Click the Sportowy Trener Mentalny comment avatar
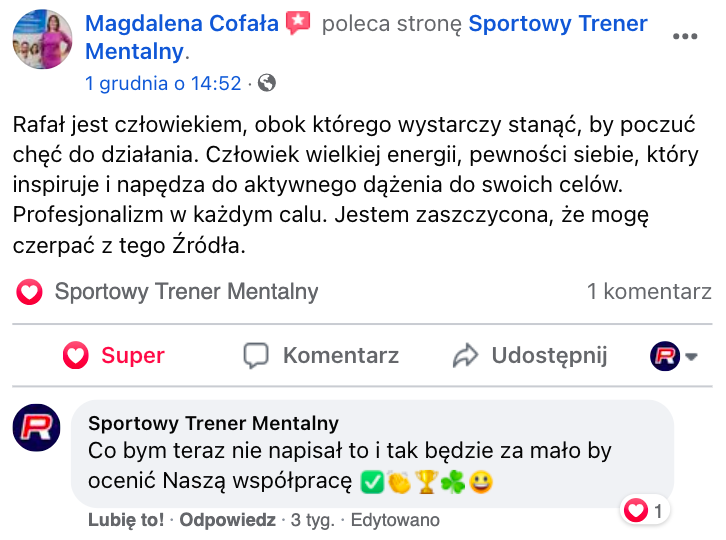Image resolution: width=726 pixels, height=540 pixels. [37, 429]
